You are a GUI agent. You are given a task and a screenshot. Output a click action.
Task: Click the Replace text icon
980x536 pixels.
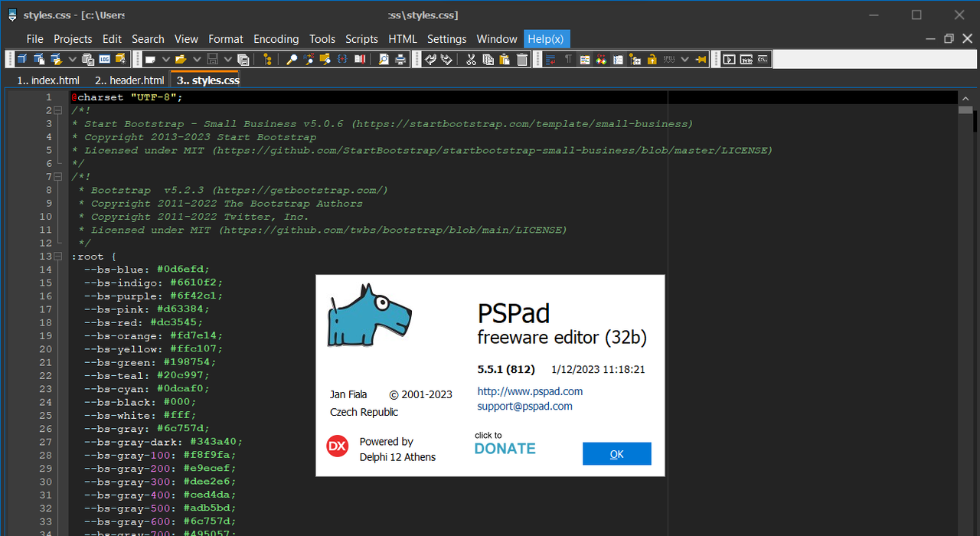point(308,59)
